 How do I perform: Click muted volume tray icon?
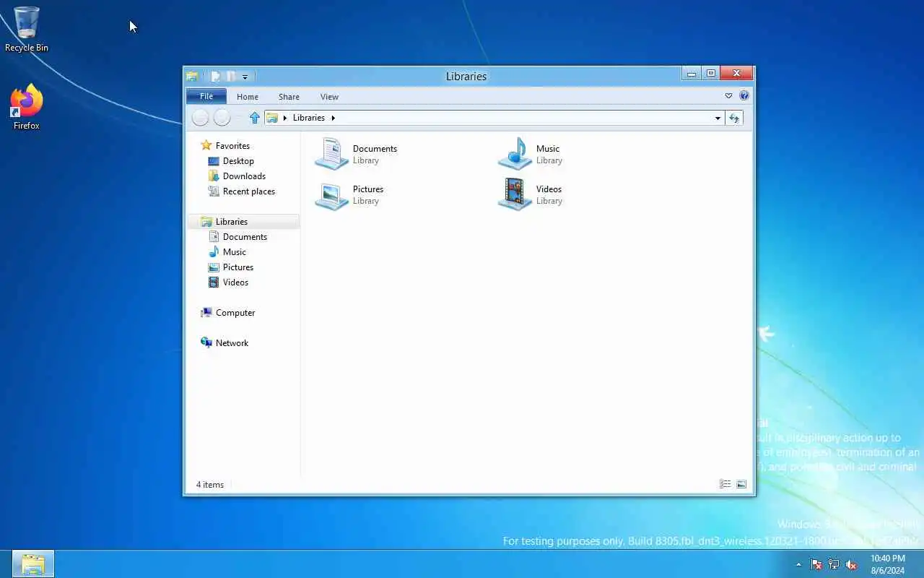pos(851,564)
